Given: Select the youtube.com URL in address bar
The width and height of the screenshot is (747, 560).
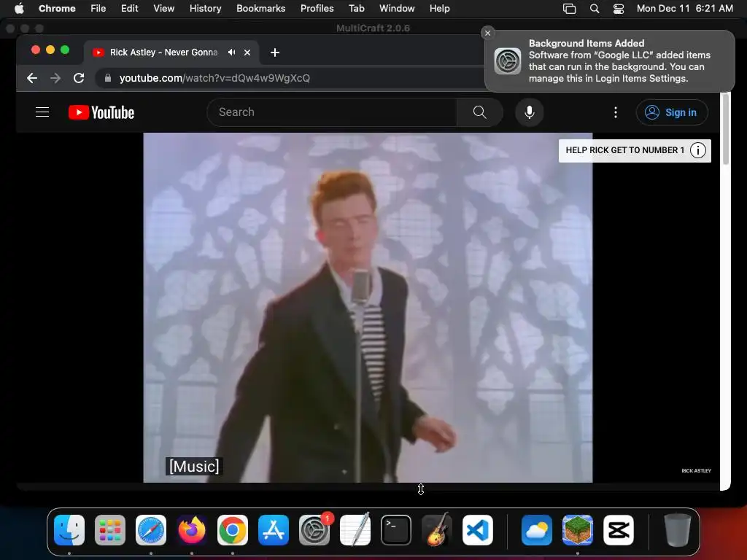Looking at the screenshot, I should point(214,78).
